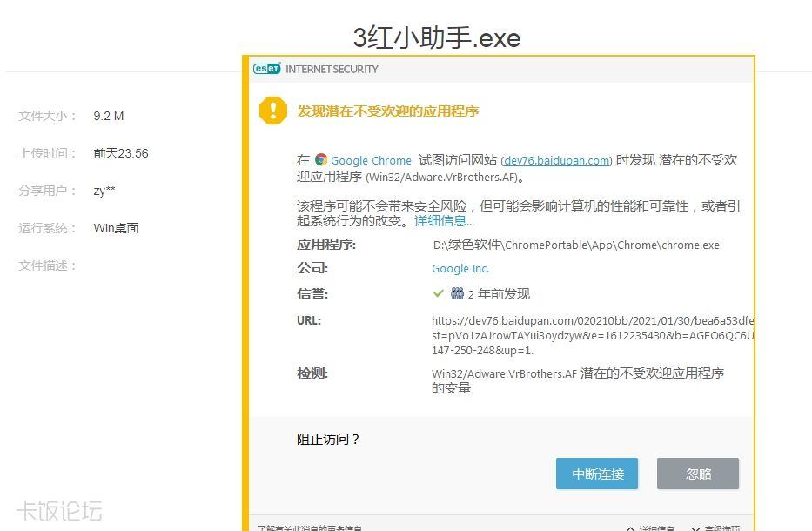Click the 3红小助手.exe file title

click(x=436, y=38)
